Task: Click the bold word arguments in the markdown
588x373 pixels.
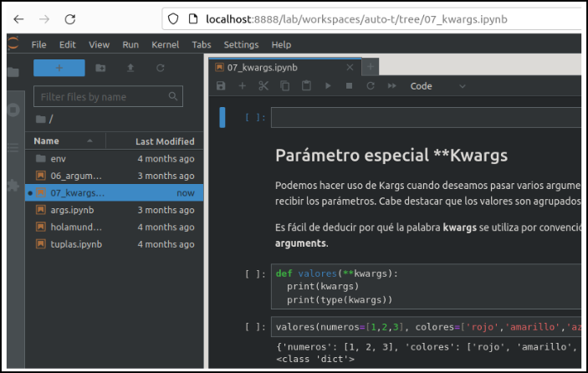Action: (300, 243)
